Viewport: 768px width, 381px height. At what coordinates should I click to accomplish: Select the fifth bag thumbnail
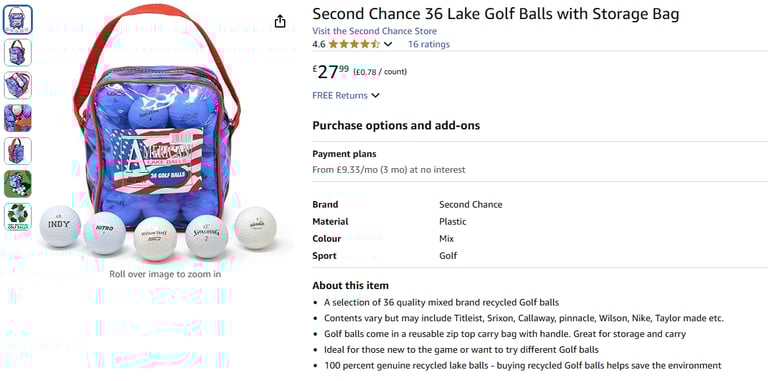(x=18, y=151)
